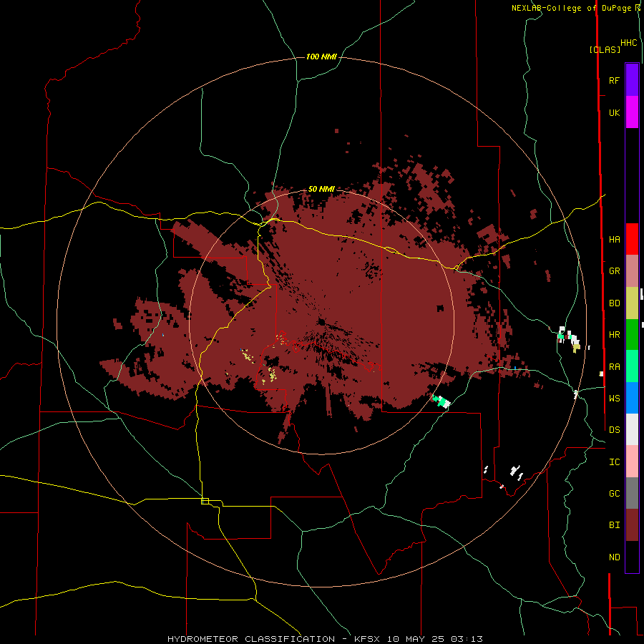
Task: Click the UK magenta legend swatch
Action: click(x=632, y=112)
